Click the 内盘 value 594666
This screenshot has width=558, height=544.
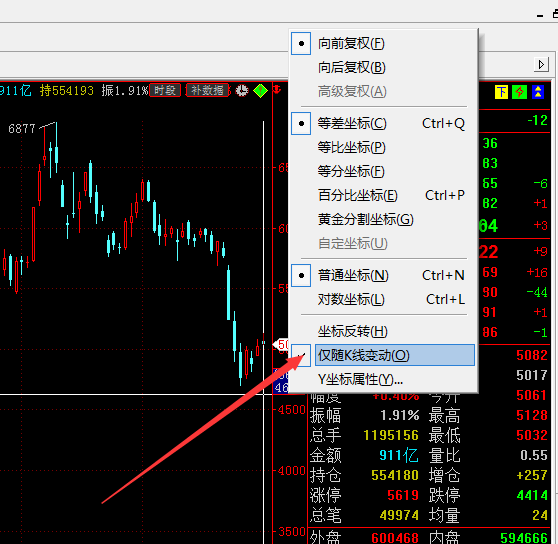coord(524,538)
